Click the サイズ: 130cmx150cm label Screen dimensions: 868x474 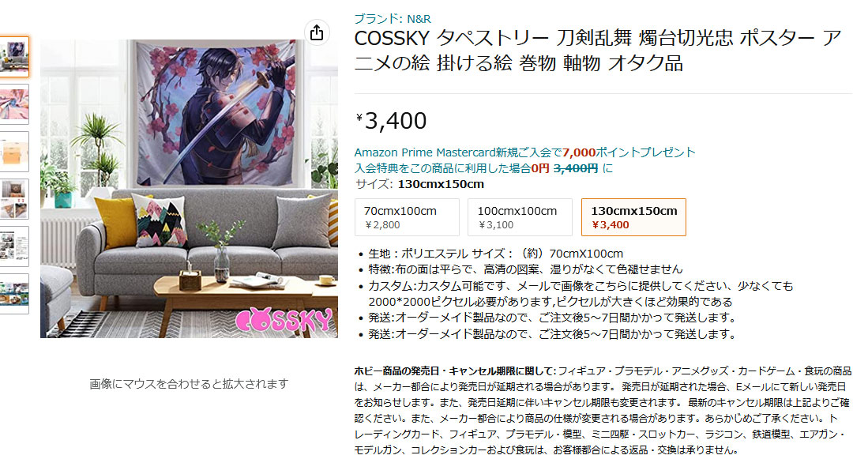419,184
